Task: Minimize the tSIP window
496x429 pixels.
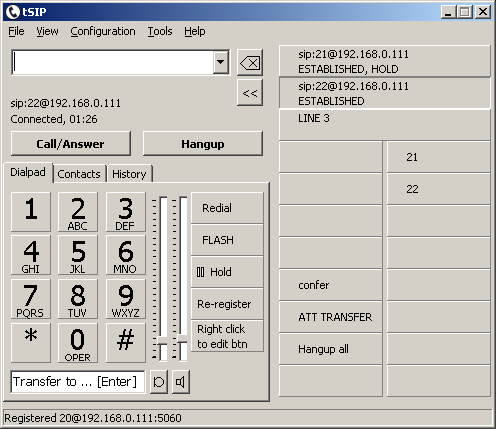Action: tap(449, 12)
